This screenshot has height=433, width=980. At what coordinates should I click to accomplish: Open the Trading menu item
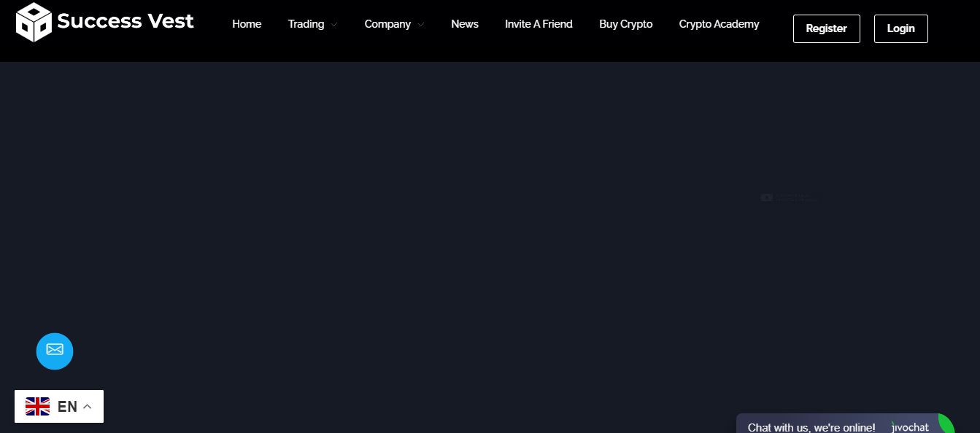[306, 24]
